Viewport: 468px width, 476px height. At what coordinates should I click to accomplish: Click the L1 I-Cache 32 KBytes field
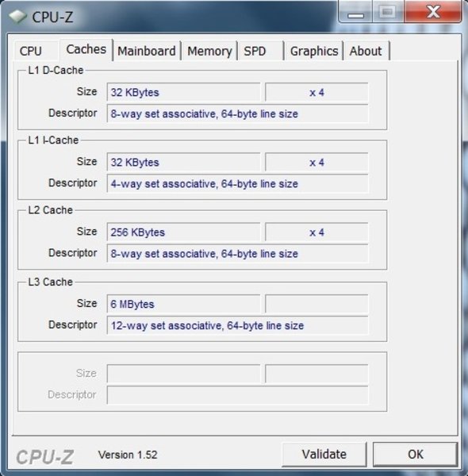pos(183,162)
